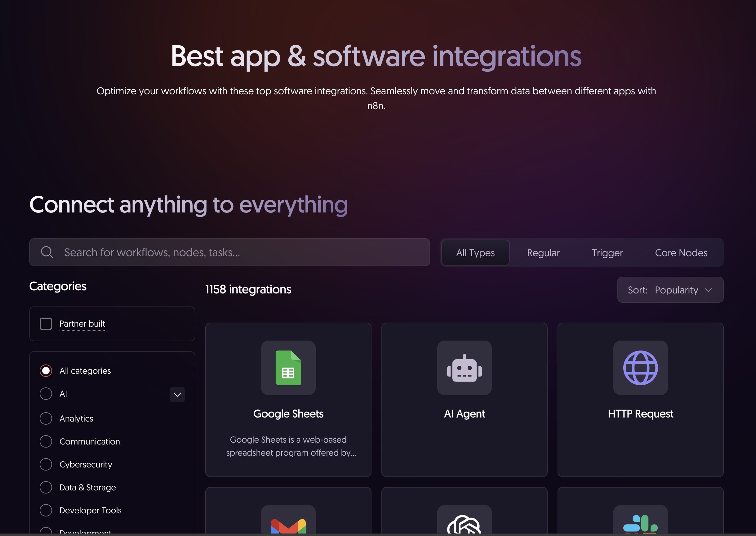Open the Gmail envelope icon card

[288, 520]
